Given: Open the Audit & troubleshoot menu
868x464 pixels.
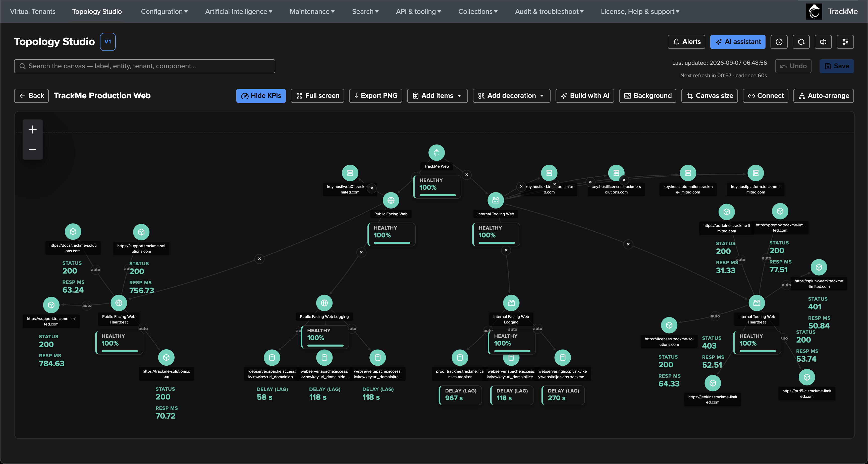Looking at the screenshot, I should click(549, 12).
